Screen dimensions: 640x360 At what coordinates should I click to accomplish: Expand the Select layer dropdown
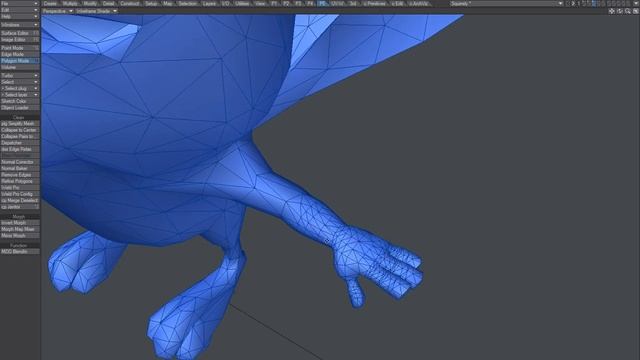click(x=20, y=95)
